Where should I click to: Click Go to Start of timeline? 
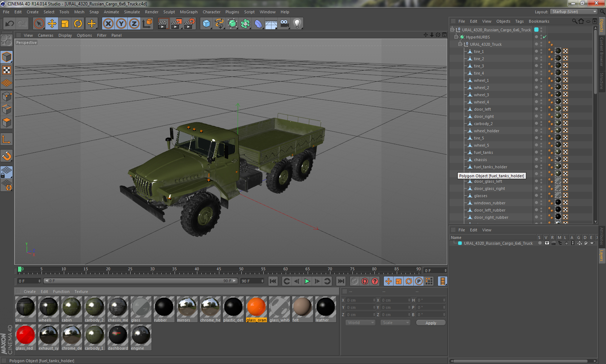[x=273, y=281]
